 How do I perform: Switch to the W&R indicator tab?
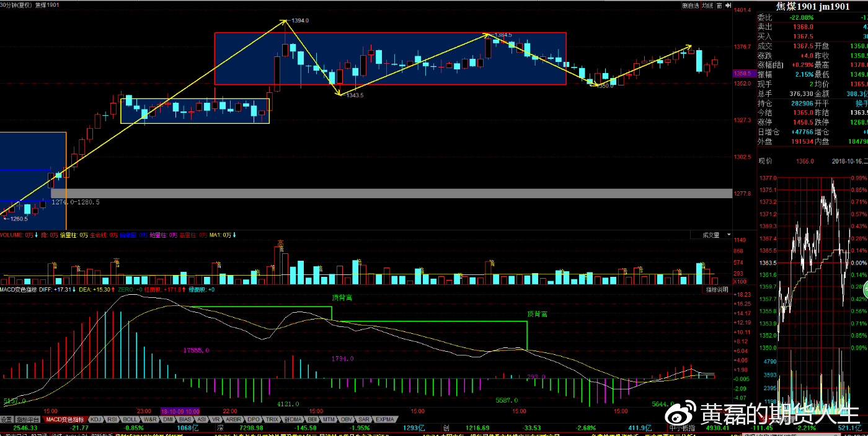click(150, 419)
